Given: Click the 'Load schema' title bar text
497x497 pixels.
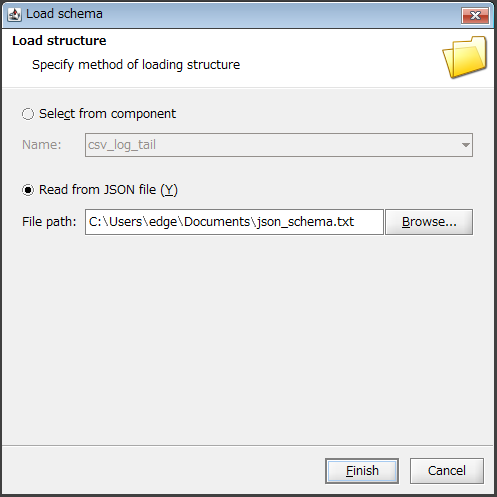Looking at the screenshot, I should point(64,14).
